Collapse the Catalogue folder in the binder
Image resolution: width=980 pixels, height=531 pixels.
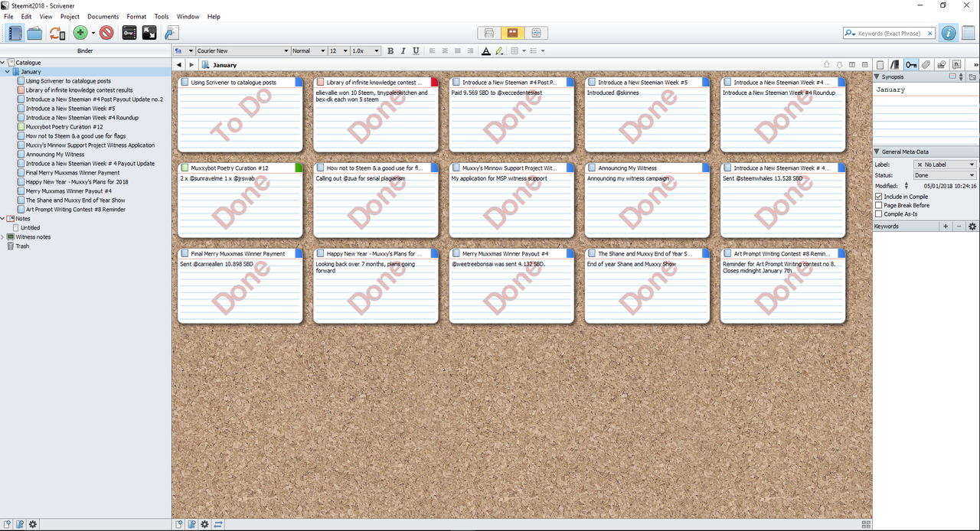click(x=3, y=63)
